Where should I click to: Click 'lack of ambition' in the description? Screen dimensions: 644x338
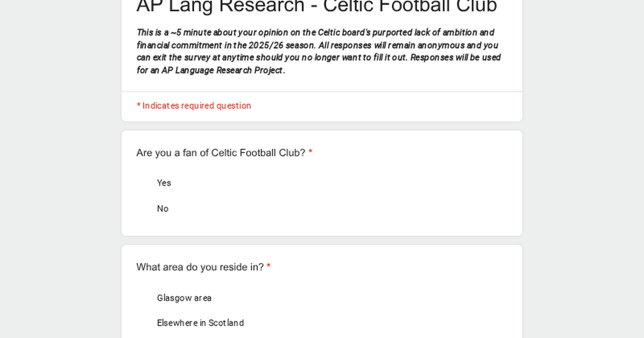pos(443,32)
